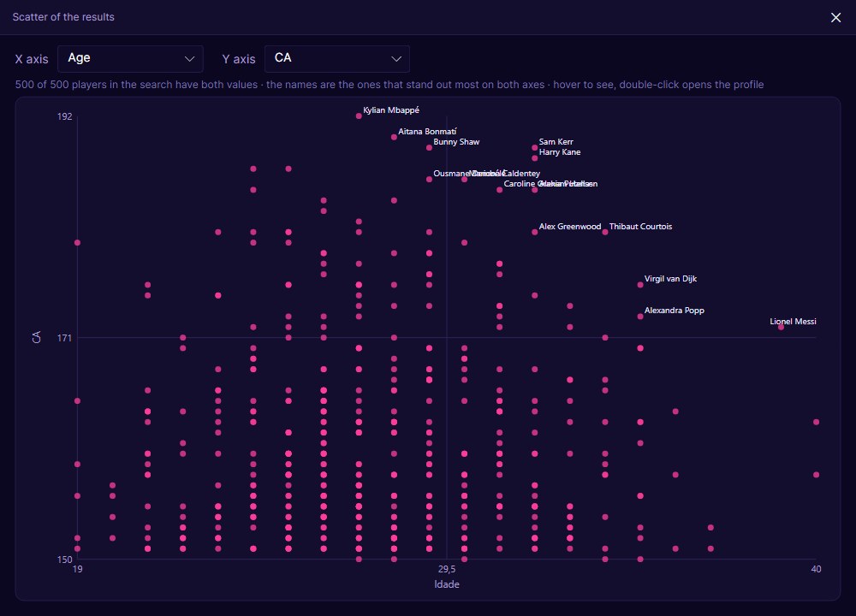Screen dimensions: 856x616
Task: Click the '192' y-axis maximum value
Action: 64,116
